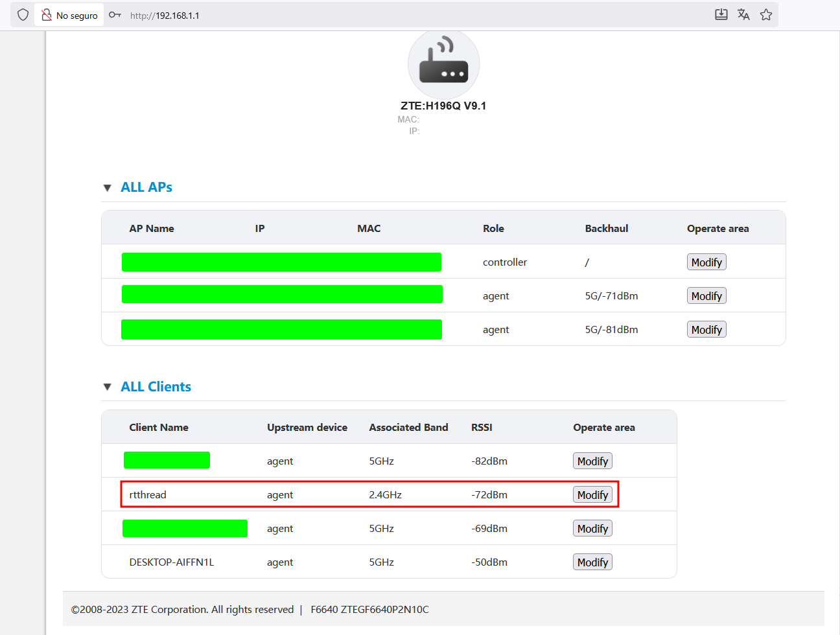The height and width of the screenshot is (635, 840).
Task: Modify the client with -69dBm RSSI
Action: pos(592,529)
